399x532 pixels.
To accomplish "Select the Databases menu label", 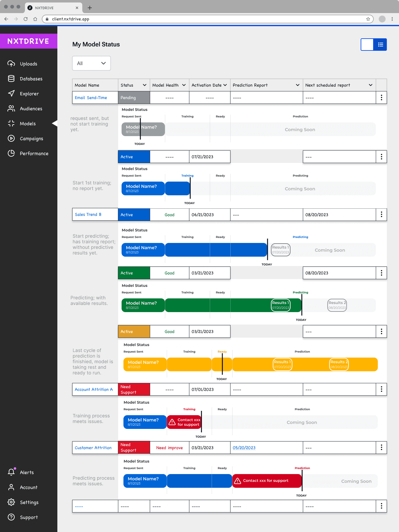I will pos(31,79).
